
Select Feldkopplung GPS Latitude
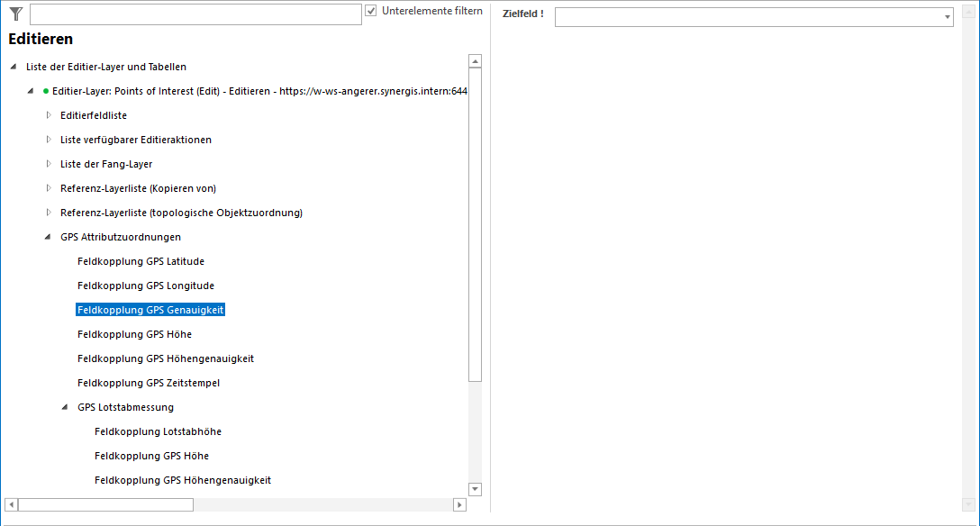(x=141, y=262)
